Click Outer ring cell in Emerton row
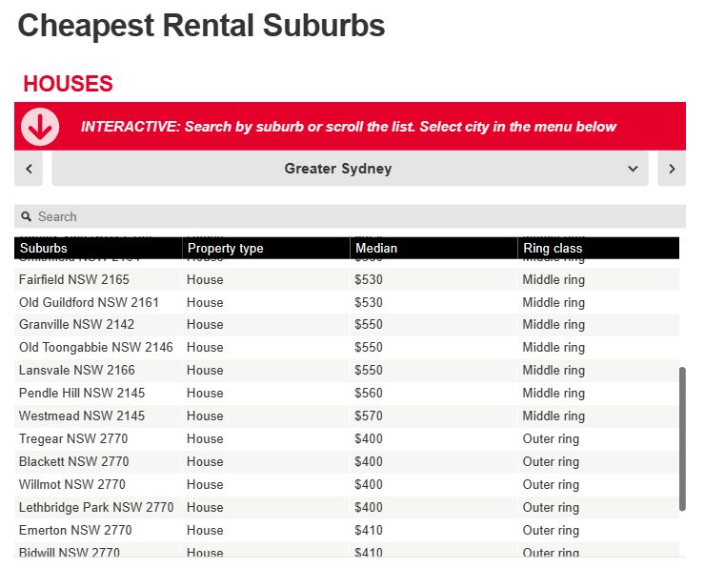Screen dimensions: 705x588 551,531
